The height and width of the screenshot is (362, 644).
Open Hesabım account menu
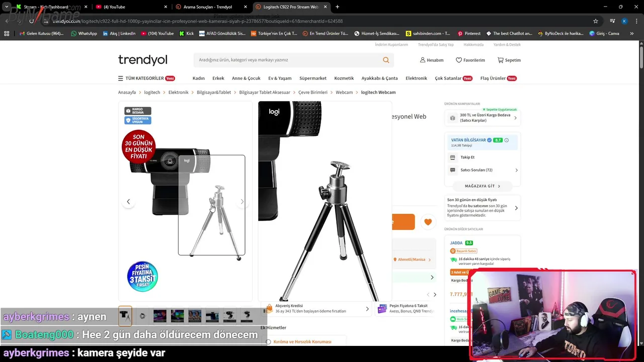(432, 60)
